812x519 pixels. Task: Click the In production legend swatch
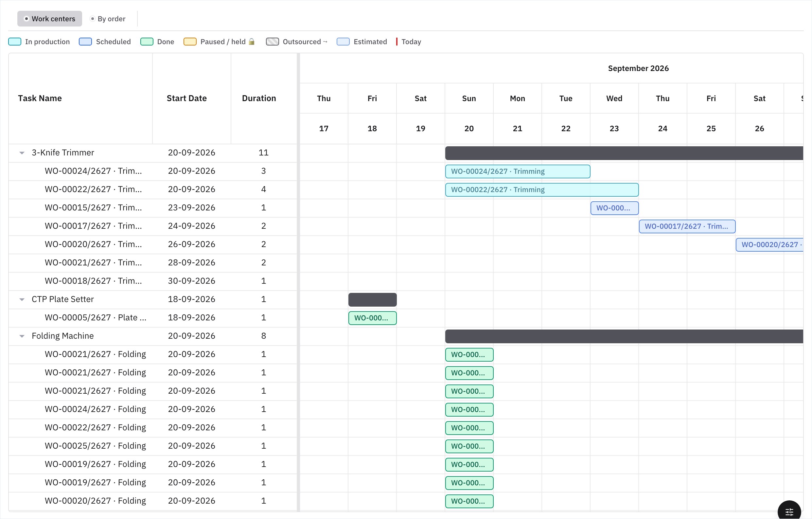[15, 42]
